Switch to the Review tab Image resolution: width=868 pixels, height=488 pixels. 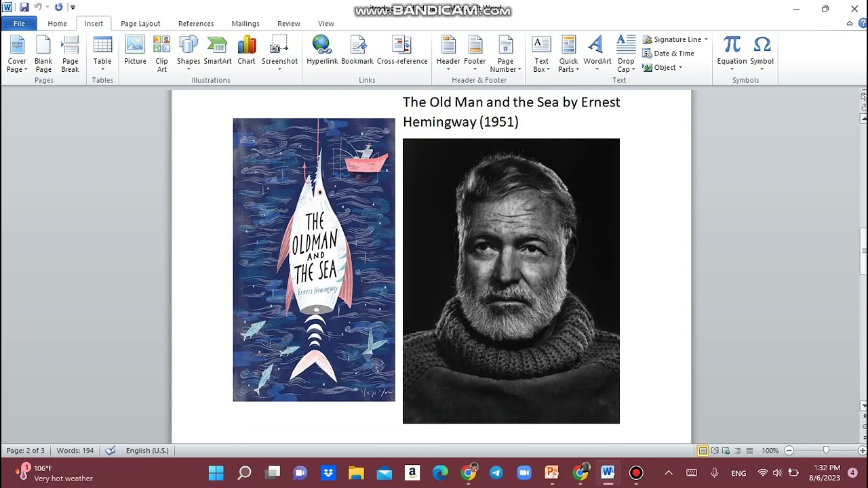pyautogui.click(x=289, y=24)
